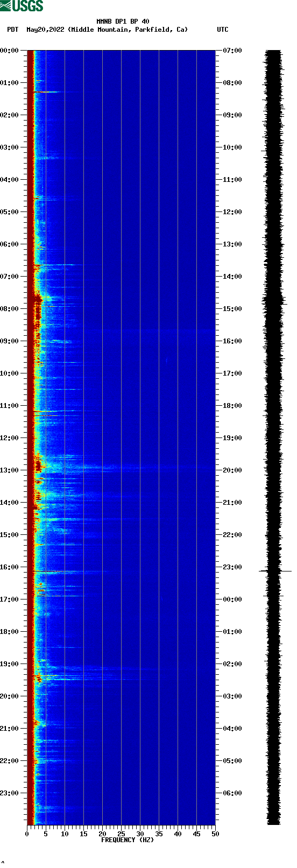Click the '19:00' PDT time label
The width and height of the screenshot is (297, 868).
10,664
